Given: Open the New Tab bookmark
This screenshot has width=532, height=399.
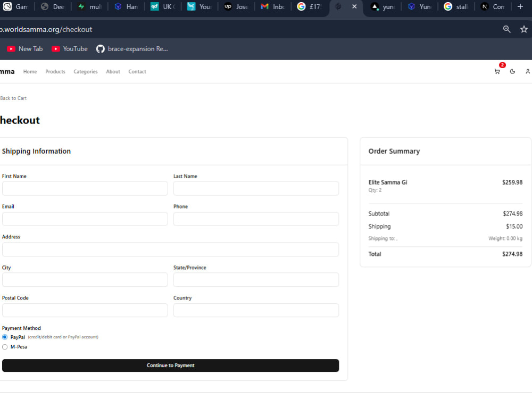Looking at the screenshot, I should [25, 49].
